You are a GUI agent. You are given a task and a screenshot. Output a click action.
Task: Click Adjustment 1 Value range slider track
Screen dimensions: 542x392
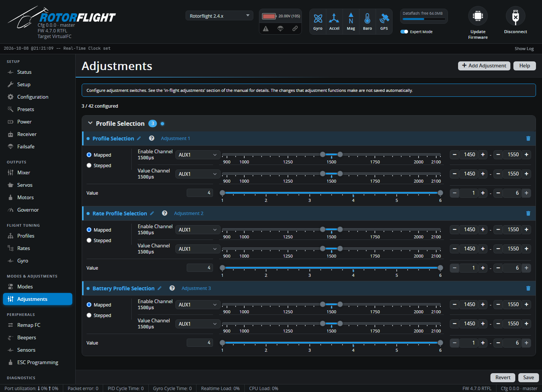click(x=331, y=193)
